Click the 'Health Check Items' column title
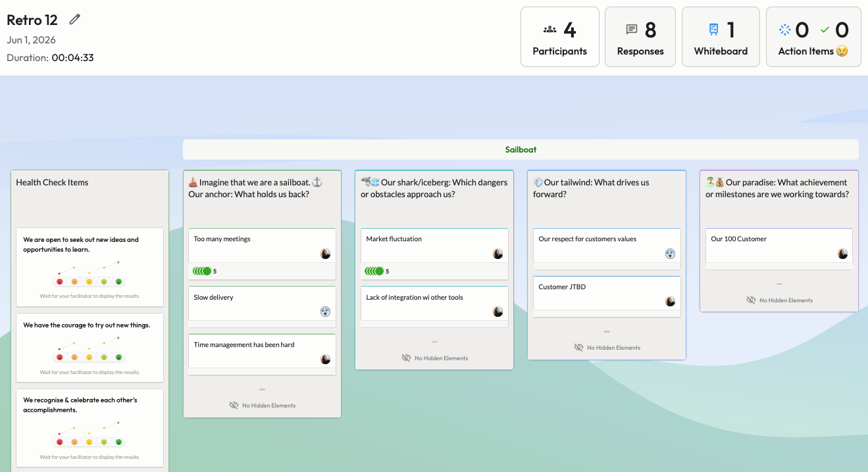This screenshot has height=472, width=868. point(52,182)
